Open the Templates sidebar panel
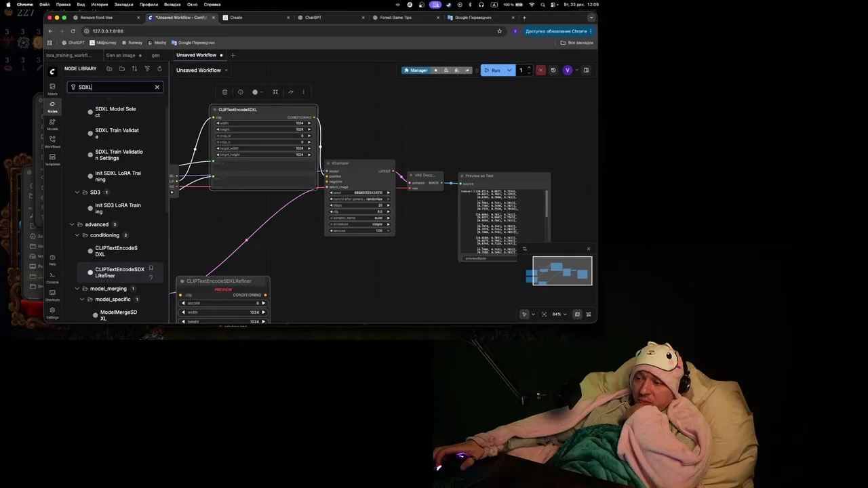This screenshot has width=868, height=488. [52, 159]
